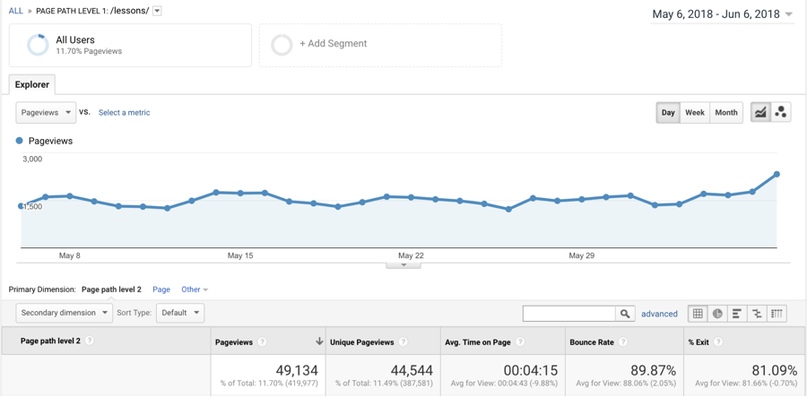Click the 81.09% exit value
807x397 pixels.
(774, 370)
